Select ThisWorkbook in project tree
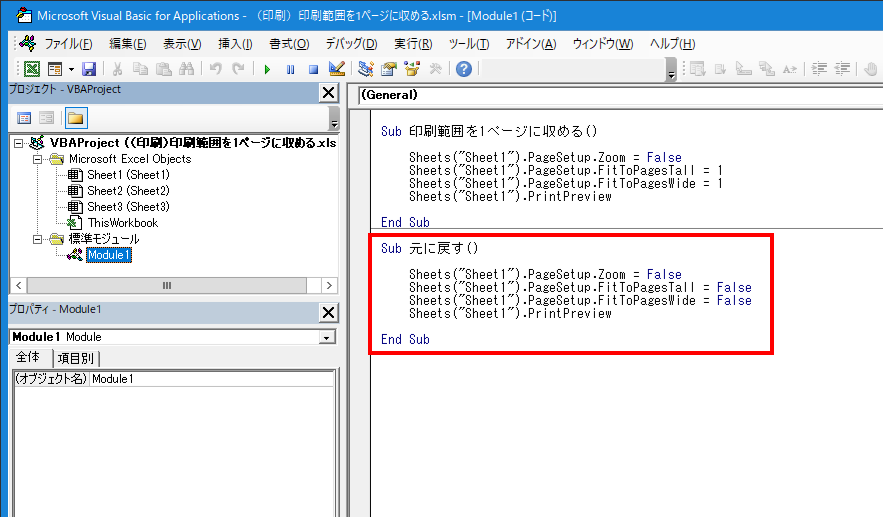 [123, 223]
